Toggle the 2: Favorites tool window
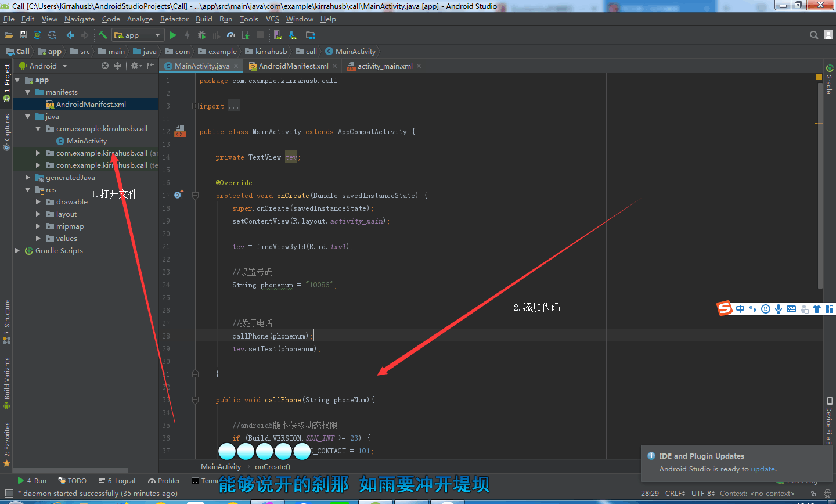This screenshot has height=504, width=836. click(x=7, y=445)
